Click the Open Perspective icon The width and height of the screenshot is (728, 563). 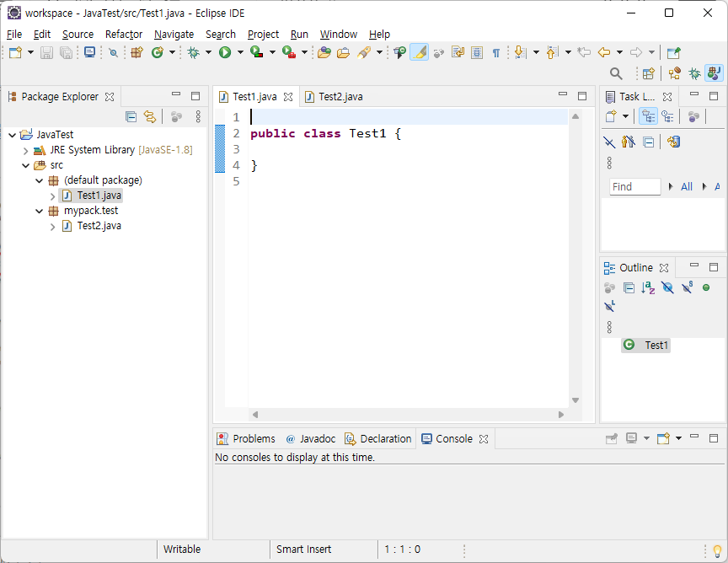click(x=649, y=73)
